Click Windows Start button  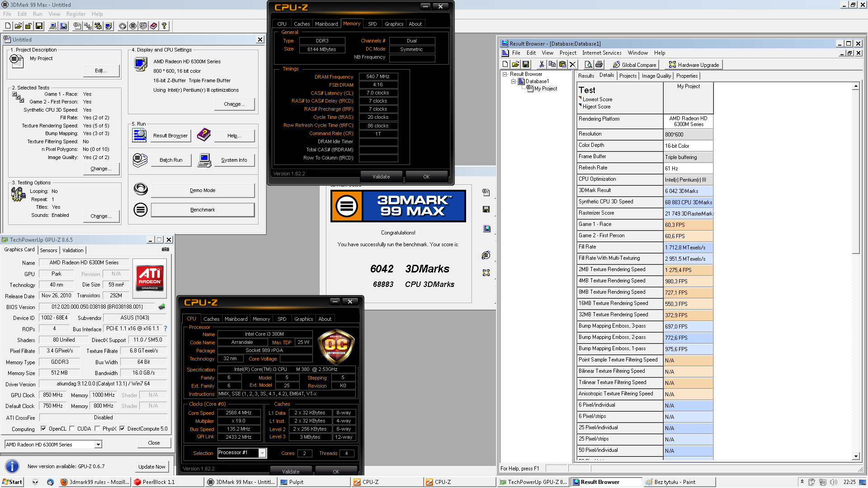point(12,482)
